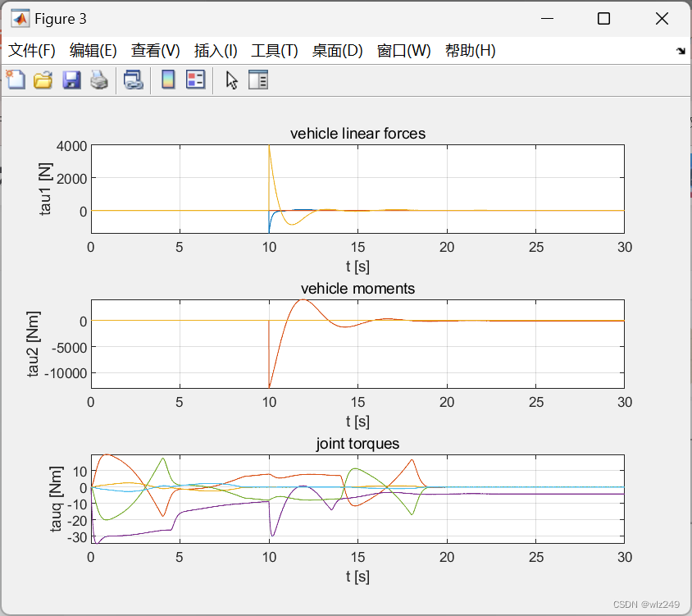Click the 'Figure 3' window title text
The width and height of the screenshot is (692, 616).
(x=61, y=19)
